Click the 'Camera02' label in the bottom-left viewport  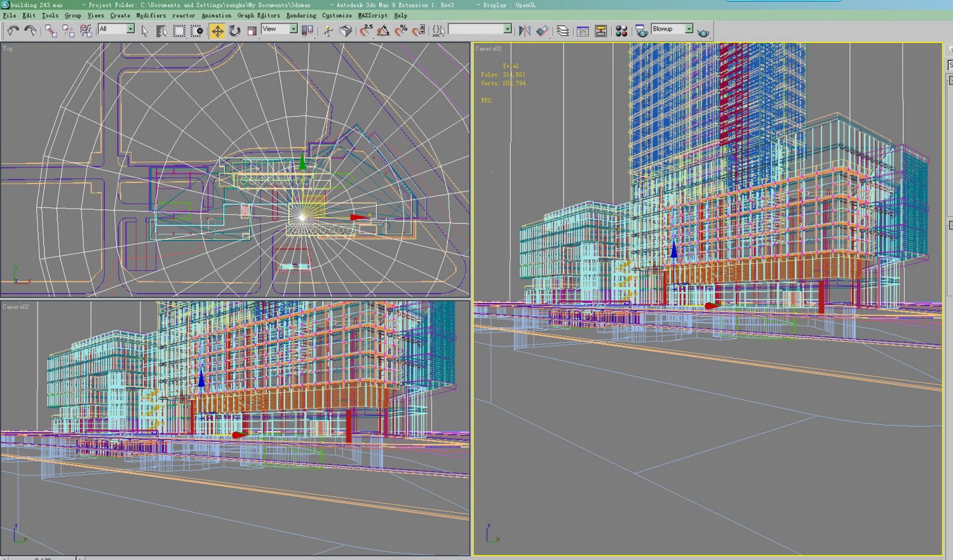click(x=16, y=307)
